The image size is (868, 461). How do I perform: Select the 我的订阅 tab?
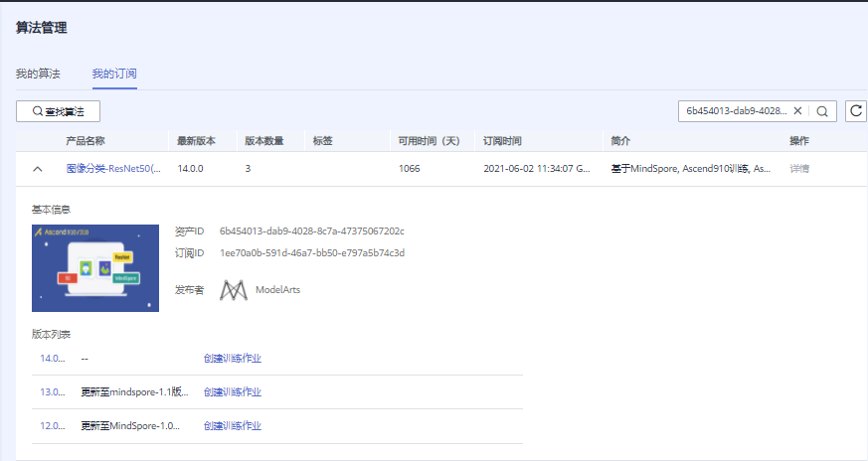point(114,75)
